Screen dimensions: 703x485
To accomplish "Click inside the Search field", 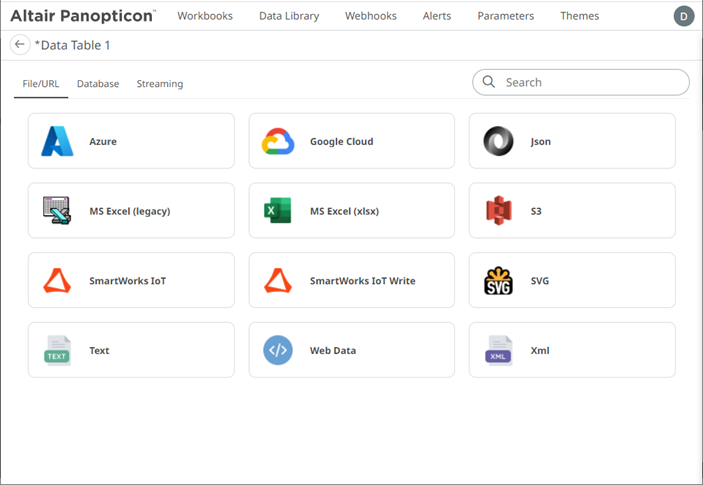I will [590, 82].
